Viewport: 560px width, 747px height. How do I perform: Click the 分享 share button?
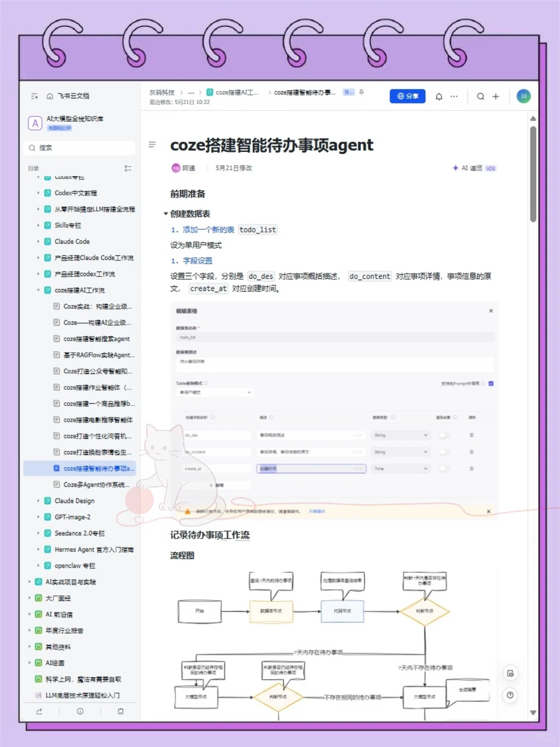pyautogui.click(x=408, y=96)
